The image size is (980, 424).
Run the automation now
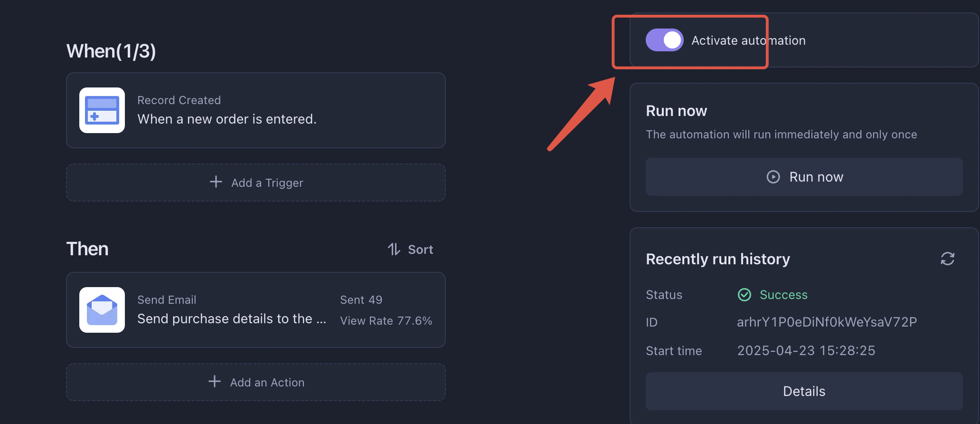pos(804,177)
